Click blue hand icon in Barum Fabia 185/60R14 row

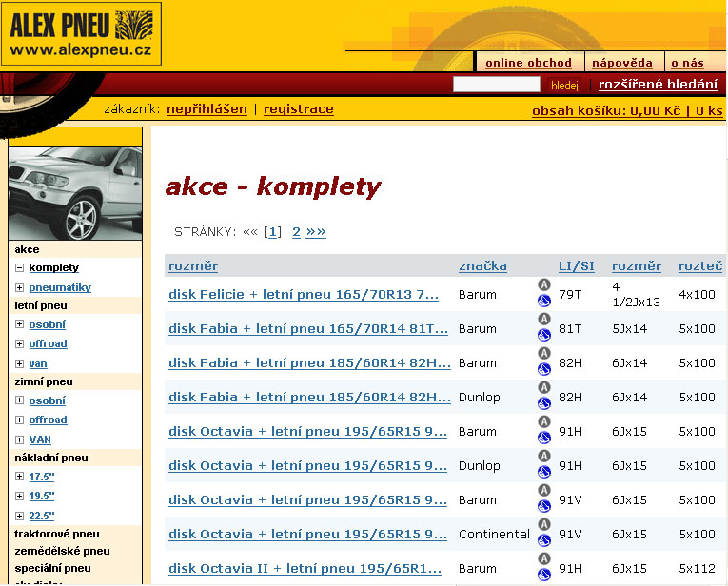544,369
